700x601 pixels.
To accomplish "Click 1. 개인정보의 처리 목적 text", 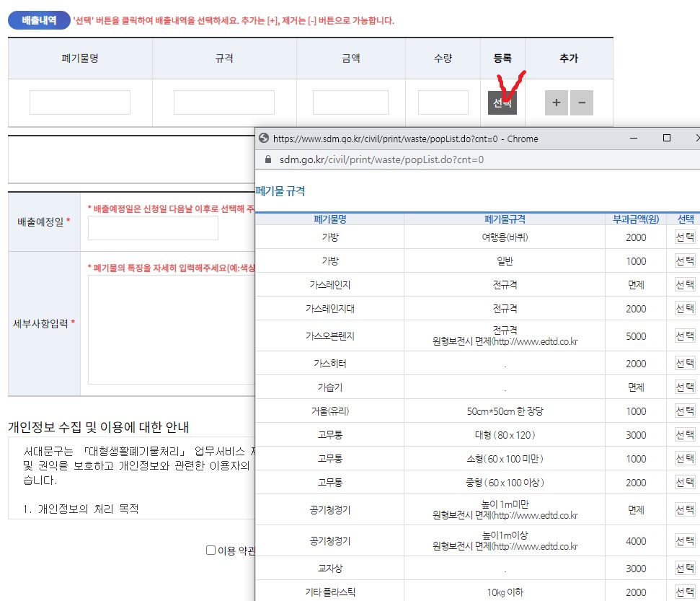I will pyautogui.click(x=81, y=509).
